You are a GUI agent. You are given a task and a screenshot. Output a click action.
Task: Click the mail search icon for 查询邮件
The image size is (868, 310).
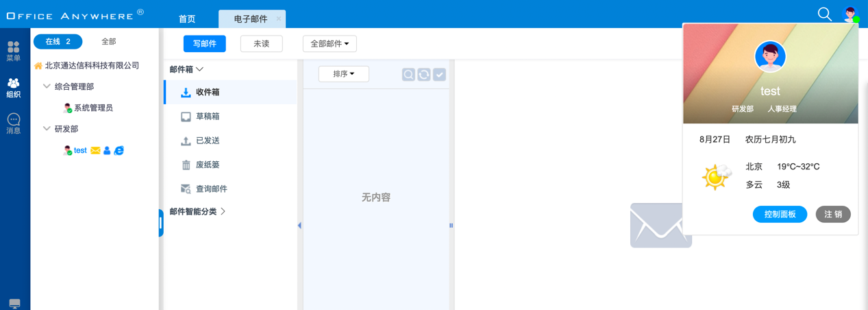point(186,189)
